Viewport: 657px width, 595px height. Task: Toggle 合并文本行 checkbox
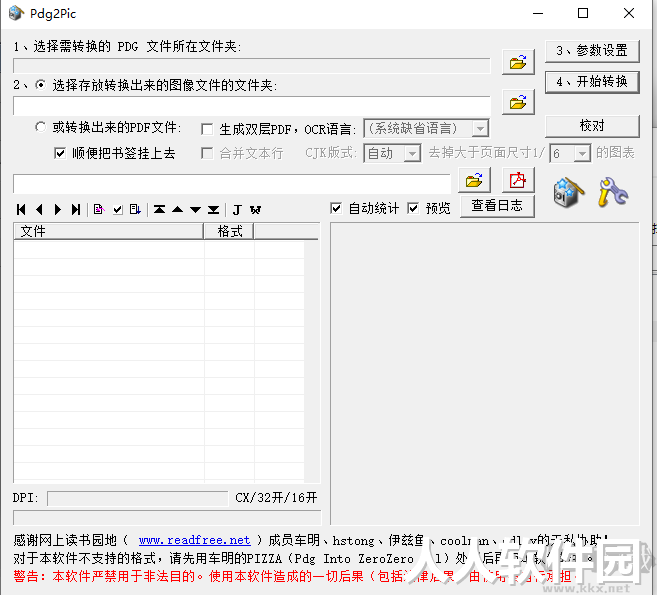click(207, 153)
